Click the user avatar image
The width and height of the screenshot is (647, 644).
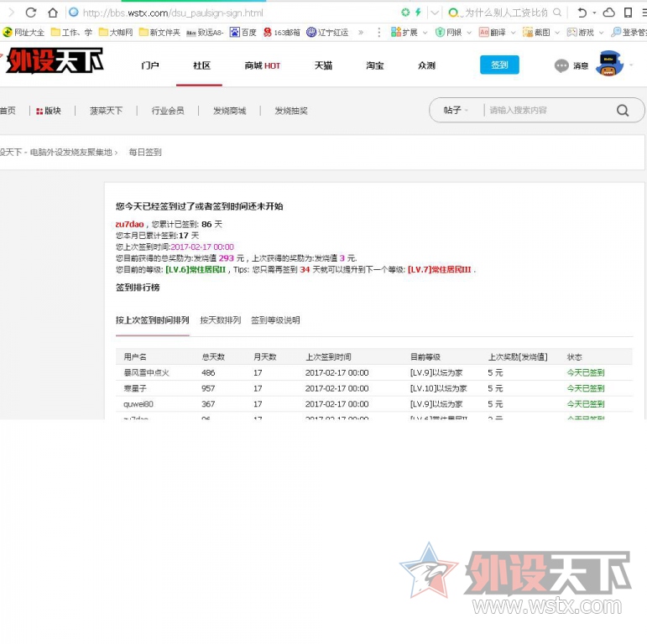click(609, 64)
